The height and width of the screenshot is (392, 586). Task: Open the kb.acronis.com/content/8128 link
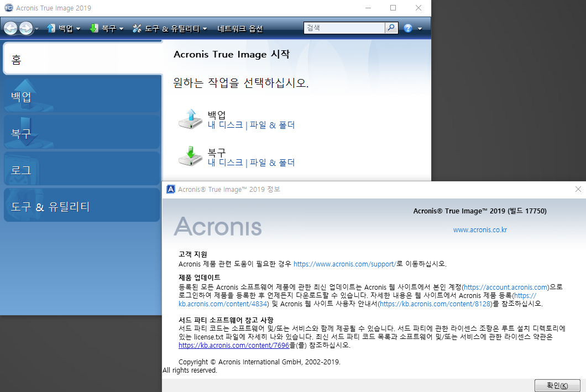pyautogui.click(x=435, y=304)
